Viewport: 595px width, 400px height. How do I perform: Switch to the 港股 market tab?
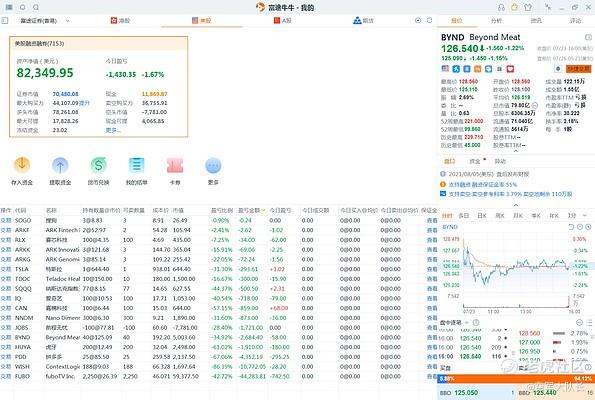point(120,20)
